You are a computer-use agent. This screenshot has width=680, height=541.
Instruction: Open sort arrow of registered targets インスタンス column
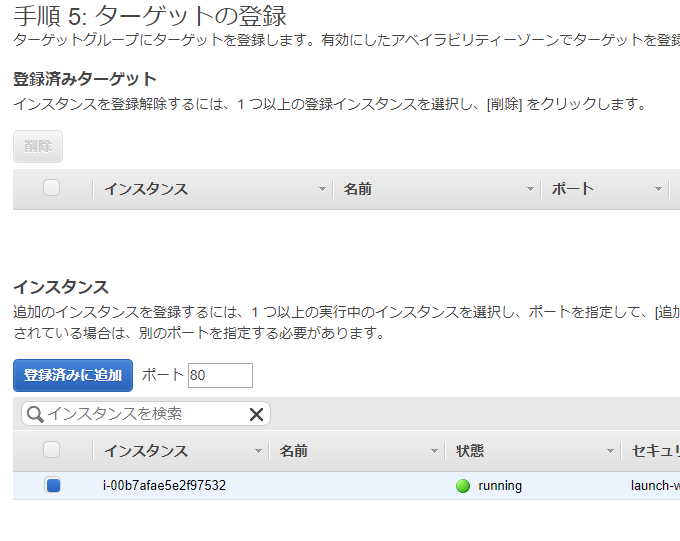pyautogui.click(x=322, y=189)
